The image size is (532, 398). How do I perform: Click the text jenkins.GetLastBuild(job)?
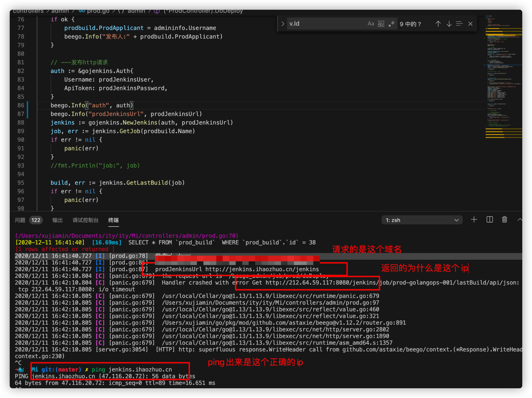[x=142, y=183]
